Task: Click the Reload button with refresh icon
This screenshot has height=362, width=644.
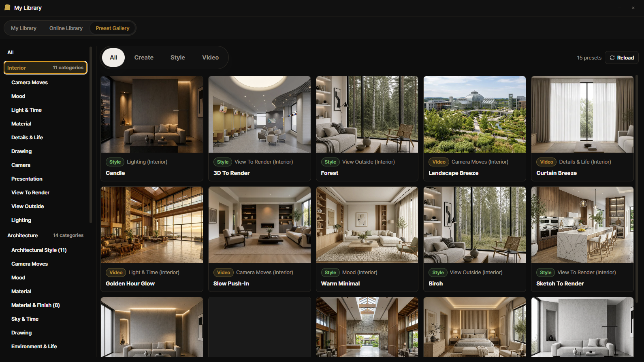Action: [x=622, y=57]
